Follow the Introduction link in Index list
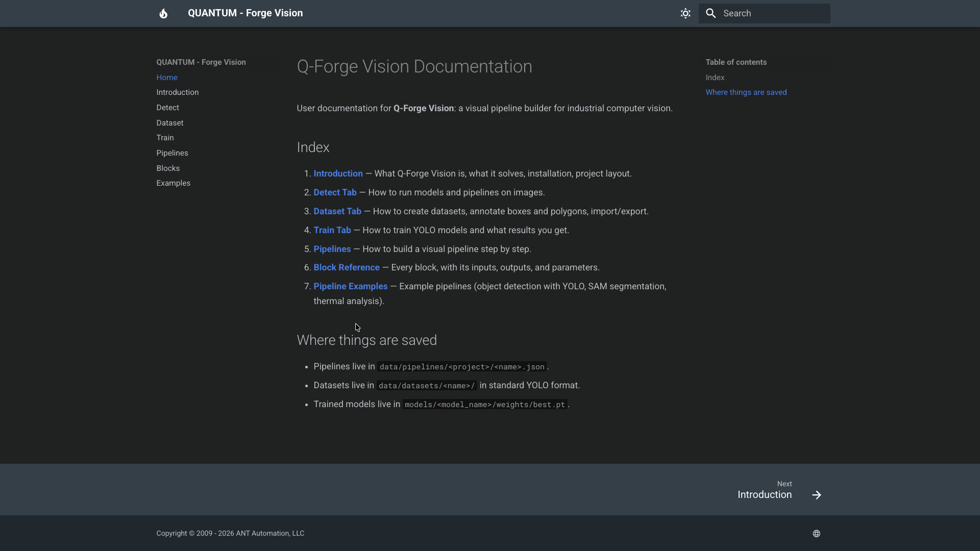The image size is (980, 551). (338, 173)
